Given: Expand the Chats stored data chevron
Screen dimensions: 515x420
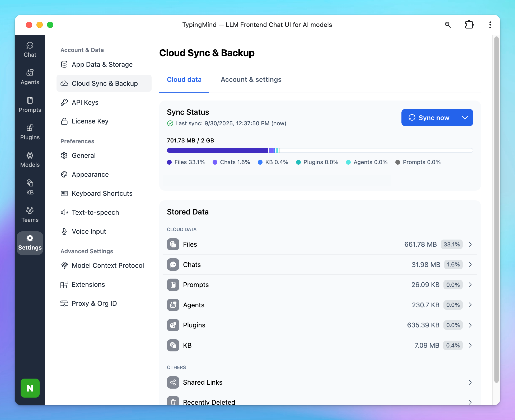Looking at the screenshot, I should click(x=470, y=265).
